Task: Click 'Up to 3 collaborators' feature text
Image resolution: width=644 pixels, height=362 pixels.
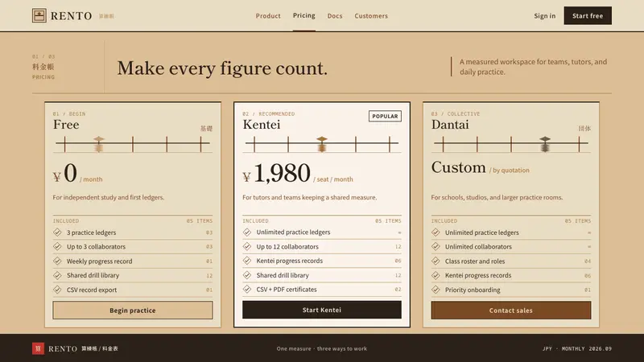Action: [96, 247]
